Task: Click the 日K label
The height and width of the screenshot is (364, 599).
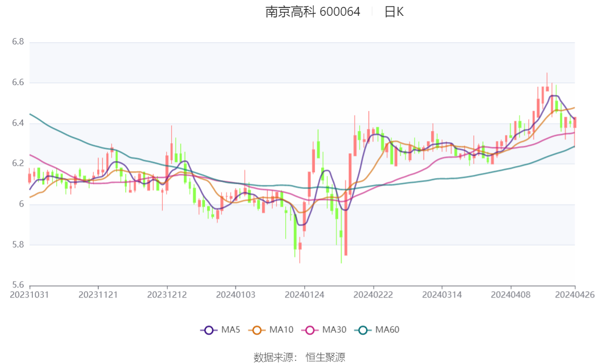Action: [394, 12]
